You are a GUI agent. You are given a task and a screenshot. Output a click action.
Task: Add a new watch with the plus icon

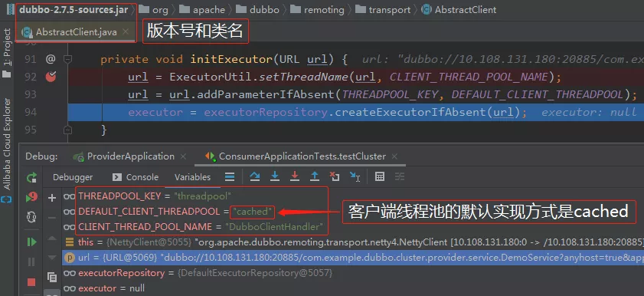coord(52,198)
